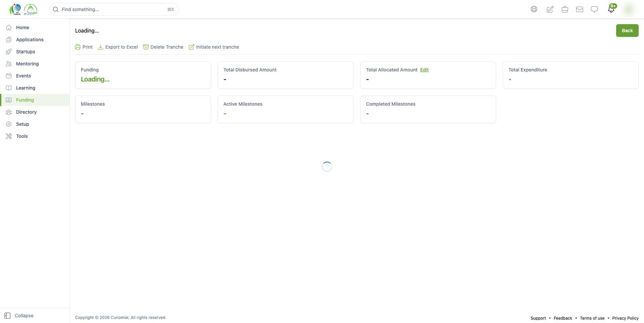Image resolution: width=644 pixels, height=323 pixels.
Task: Click the Events calendar icon
Action: point(9,76)
